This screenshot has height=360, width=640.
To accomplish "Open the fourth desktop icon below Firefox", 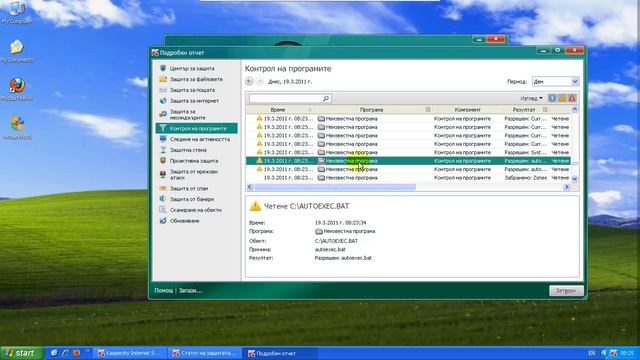I will (x=17, y=128).
